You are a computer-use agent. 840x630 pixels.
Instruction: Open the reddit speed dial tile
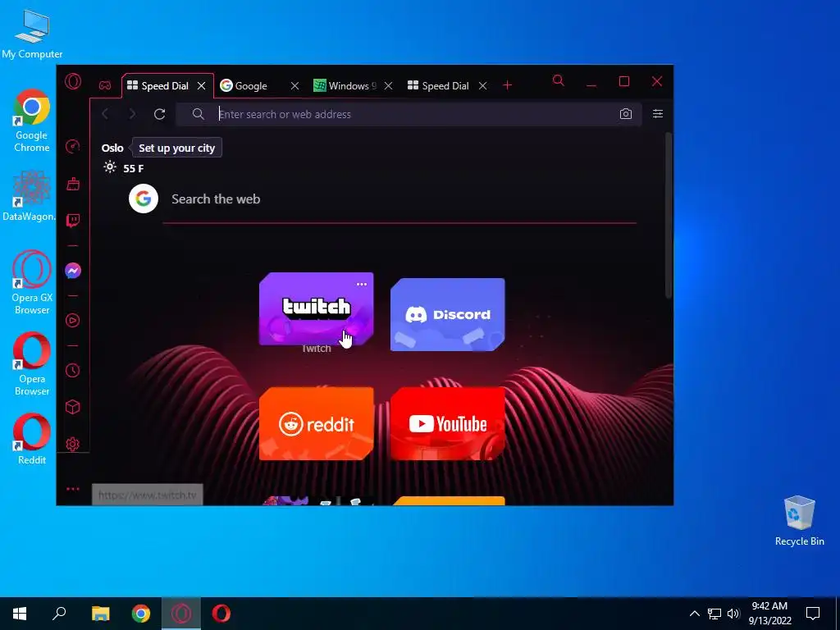(316, 423)
